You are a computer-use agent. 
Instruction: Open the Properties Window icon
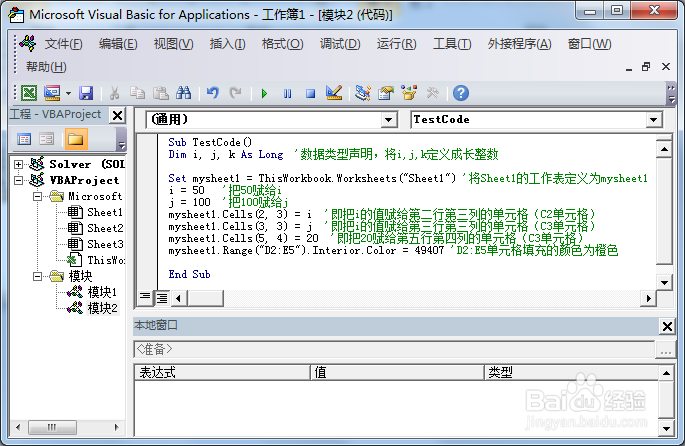point(386,93)
